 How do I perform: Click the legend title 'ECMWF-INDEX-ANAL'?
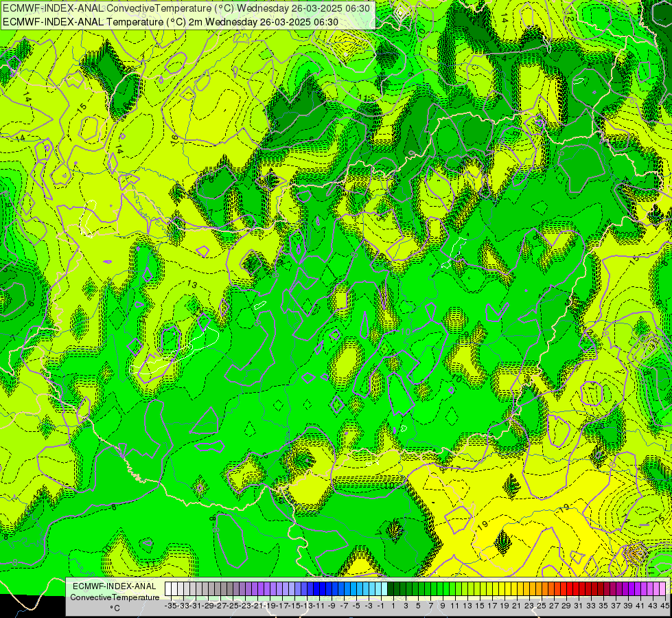115,586
